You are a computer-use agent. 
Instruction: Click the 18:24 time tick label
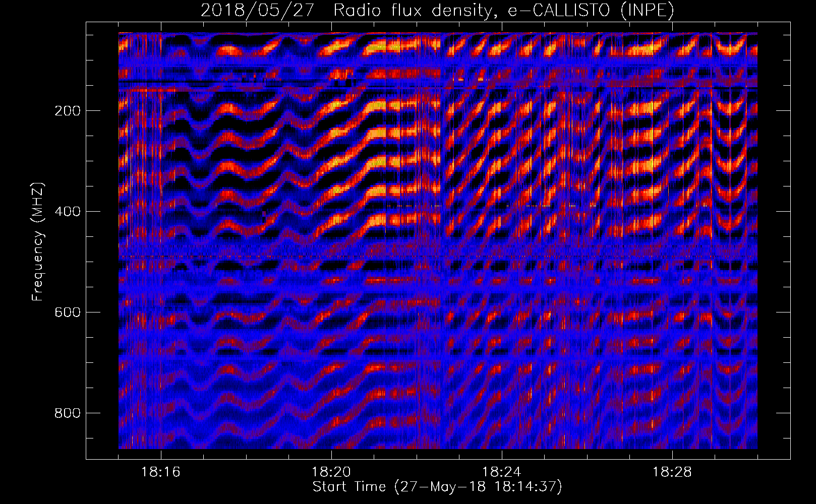point(502,472)
